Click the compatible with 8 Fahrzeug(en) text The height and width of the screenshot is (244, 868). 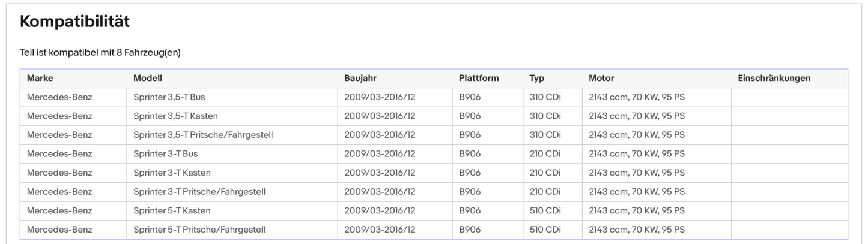pos(100,53)
